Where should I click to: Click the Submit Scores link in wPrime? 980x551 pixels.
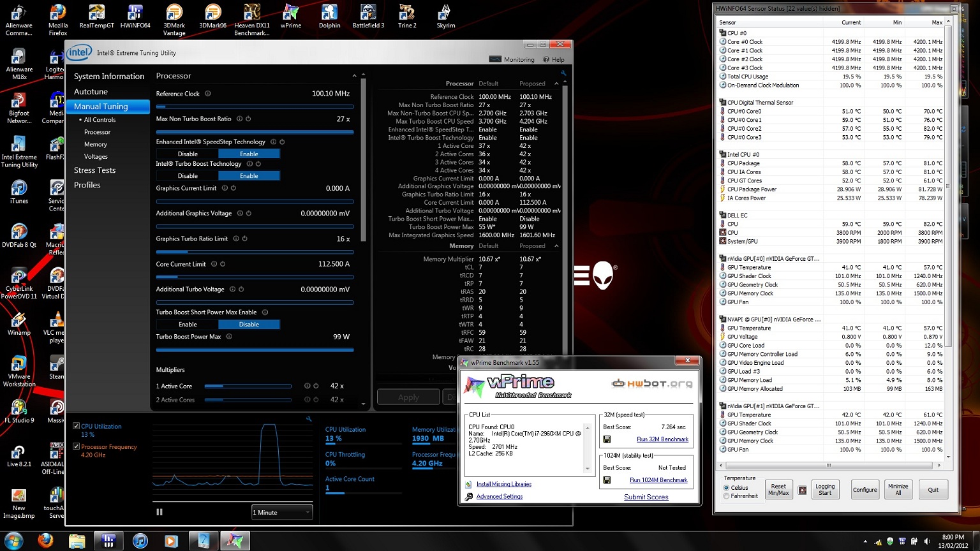pyautogui.click(x=646, y=497)
